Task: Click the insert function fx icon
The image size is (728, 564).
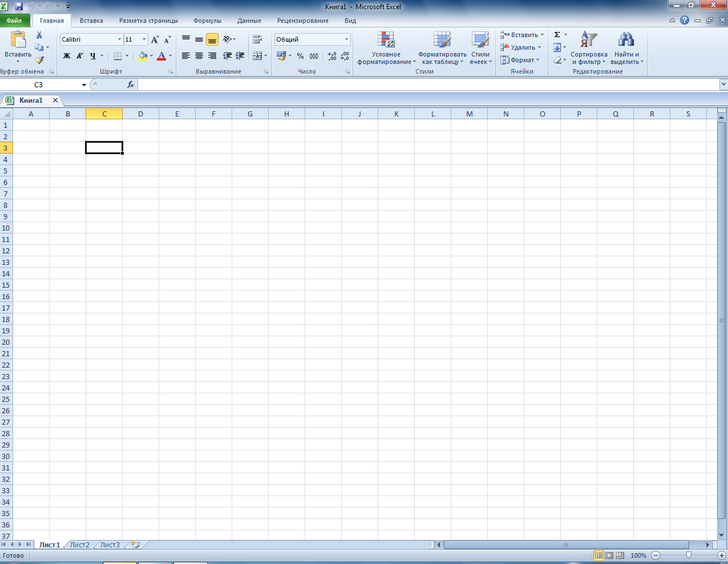Action: pyautogui.click(x=131, y=84)
